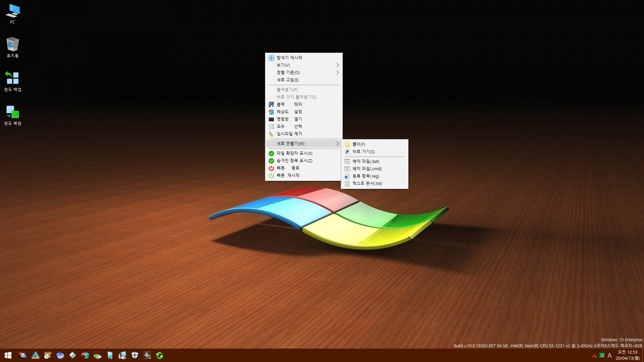Launch the 윈도 백업 desktop shortcut
The height and width of the screenshot is (362, 644).
point(12,81)
